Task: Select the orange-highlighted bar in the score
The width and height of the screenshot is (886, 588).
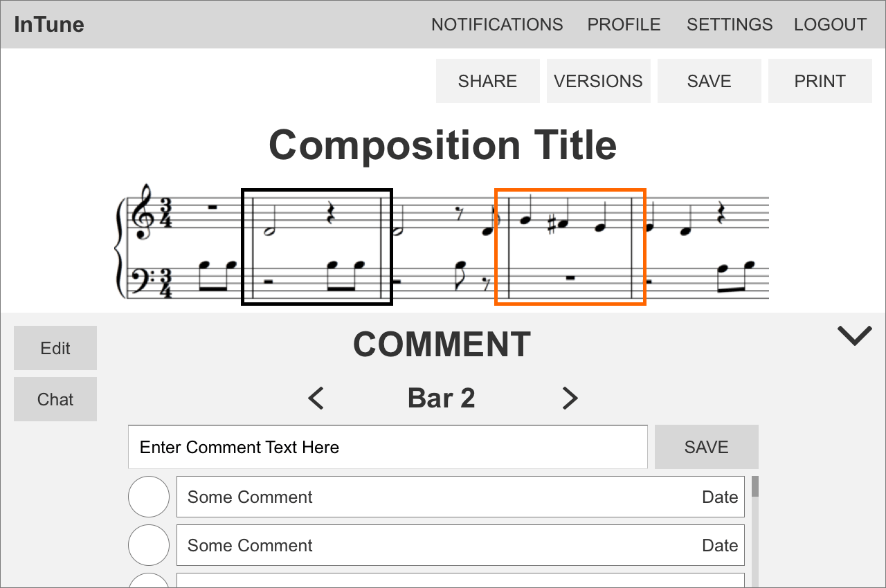Action: click(x=570, y=247)
